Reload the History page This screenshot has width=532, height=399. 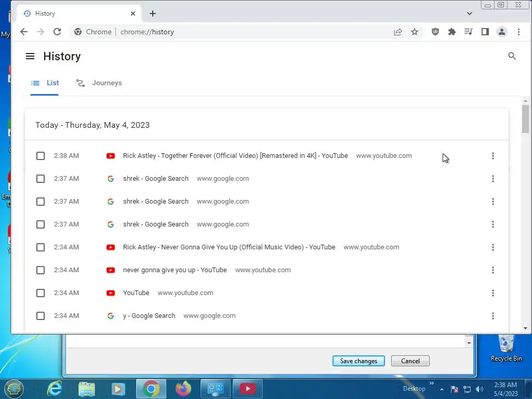tap(57, 32)
